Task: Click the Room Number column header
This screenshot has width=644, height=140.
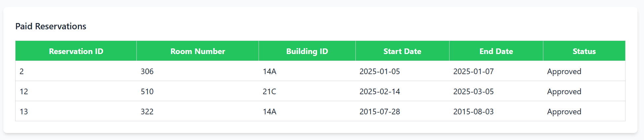Action: 197,51
